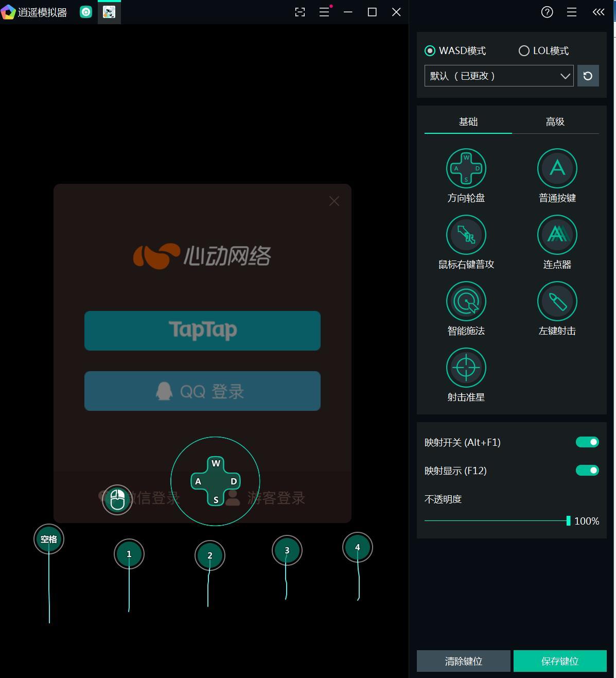This screenshot has height=678, width=616.
Task: Click the 保存键位 button
Action: 560,661
